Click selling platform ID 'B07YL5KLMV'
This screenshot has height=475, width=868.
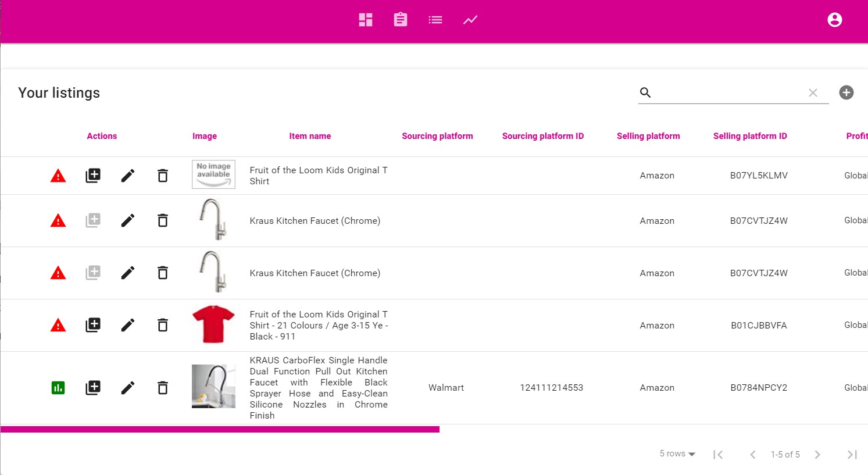[759, 176]
